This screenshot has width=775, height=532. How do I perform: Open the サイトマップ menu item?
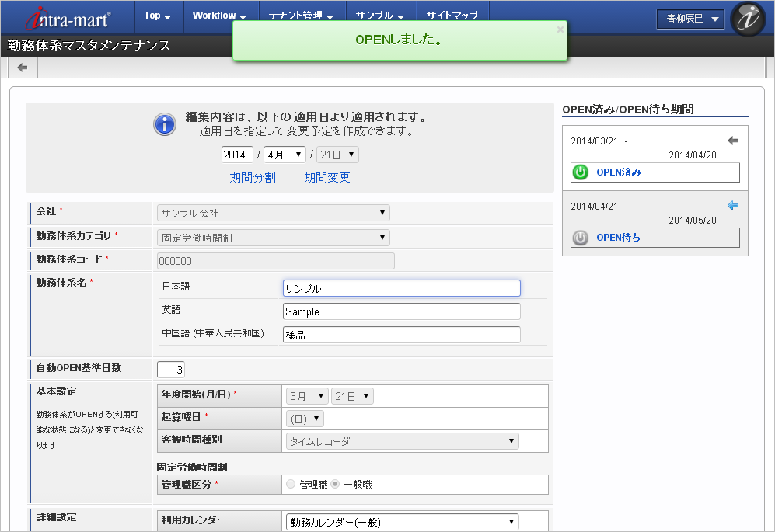point(452,16)
